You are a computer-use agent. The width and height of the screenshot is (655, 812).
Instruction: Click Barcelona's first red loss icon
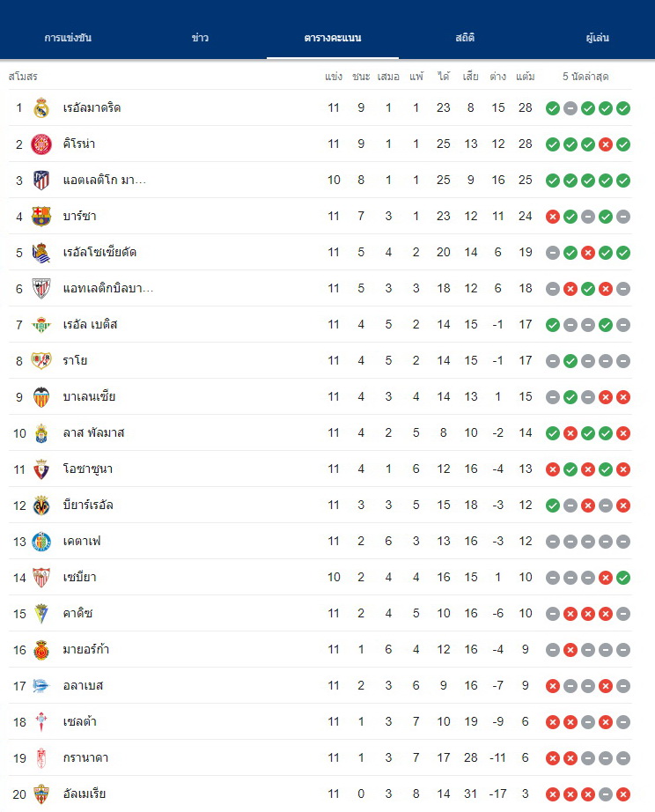coord(553,217)
